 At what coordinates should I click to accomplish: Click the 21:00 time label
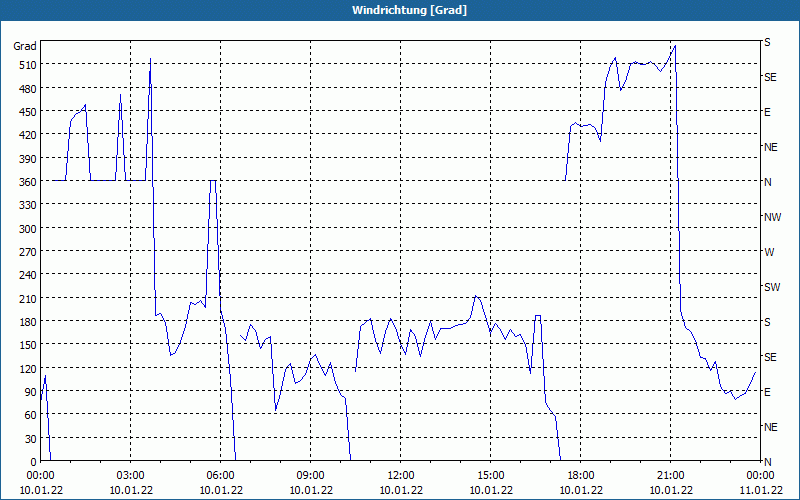pos(670,476)
